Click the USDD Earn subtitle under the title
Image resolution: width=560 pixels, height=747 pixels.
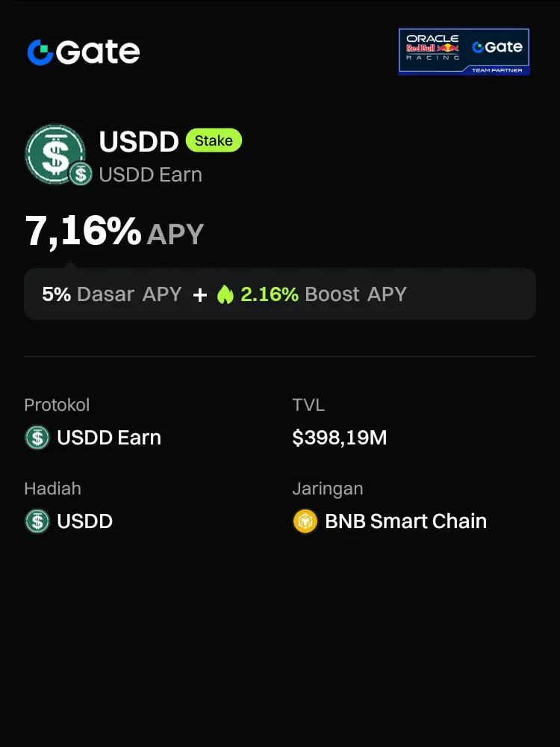[150, 175]
